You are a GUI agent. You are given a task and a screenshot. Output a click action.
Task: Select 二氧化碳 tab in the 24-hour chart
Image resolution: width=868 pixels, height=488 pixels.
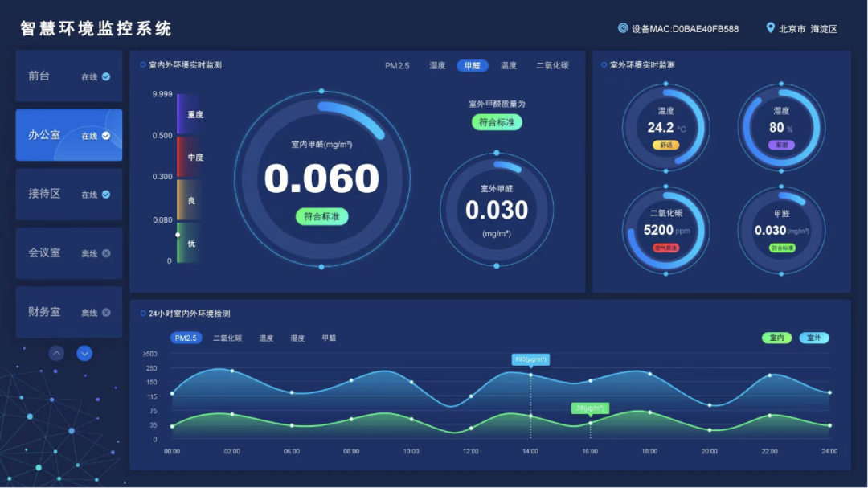[x=227, y=338]
